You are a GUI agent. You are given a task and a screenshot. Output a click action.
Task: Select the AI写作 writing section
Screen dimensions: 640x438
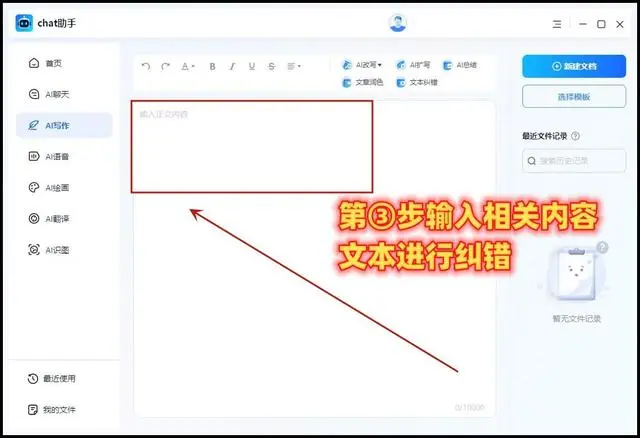tap(64, 125)
